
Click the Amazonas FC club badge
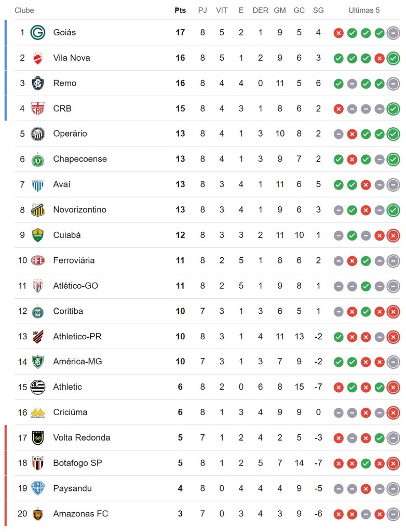tap(38, 514)
